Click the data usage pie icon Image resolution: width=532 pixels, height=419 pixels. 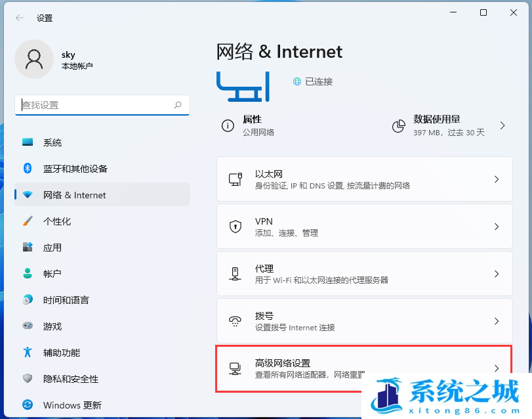pos(398,125)
